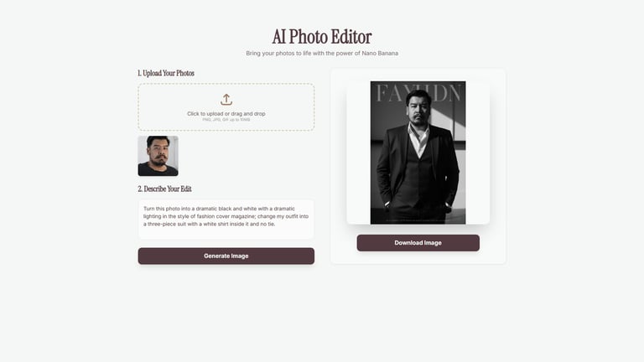Click the FASHION masthead on the generated cover
The image size is (644, 362).
click(x=418, y=93)
